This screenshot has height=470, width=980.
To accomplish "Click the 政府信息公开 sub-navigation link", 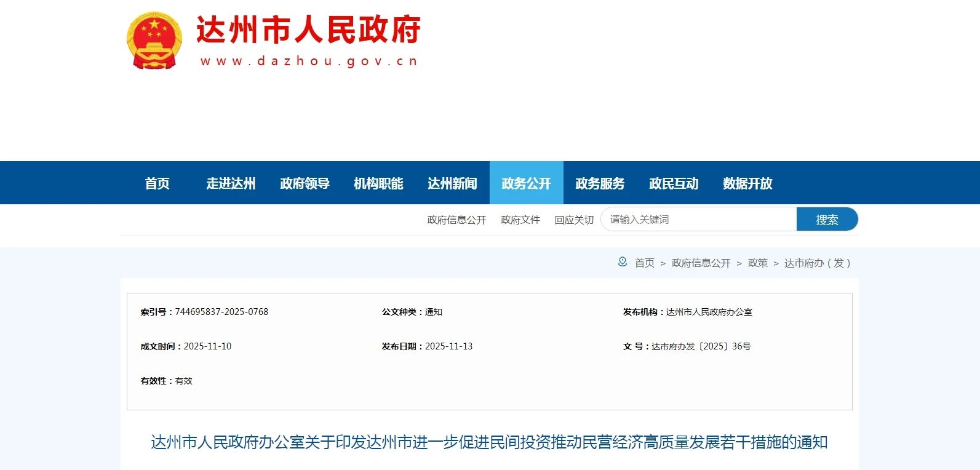I will point(456,220).
